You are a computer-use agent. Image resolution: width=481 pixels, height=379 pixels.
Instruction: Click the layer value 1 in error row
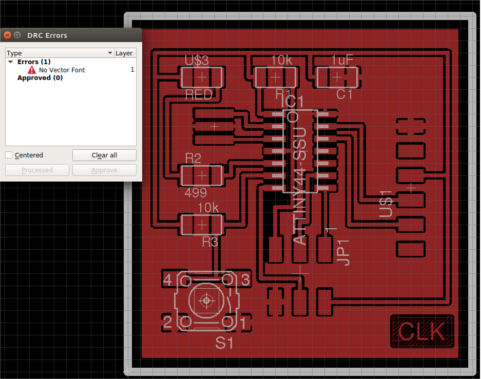132,70
